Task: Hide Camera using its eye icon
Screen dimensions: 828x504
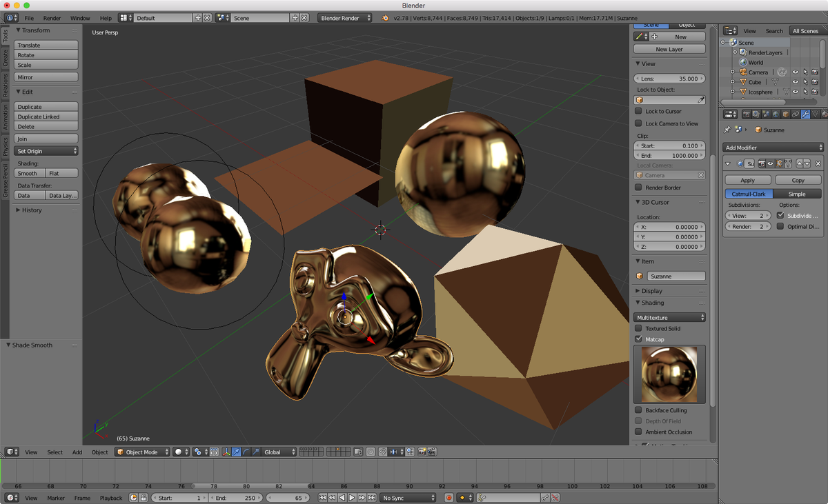Action: [795, 72]
